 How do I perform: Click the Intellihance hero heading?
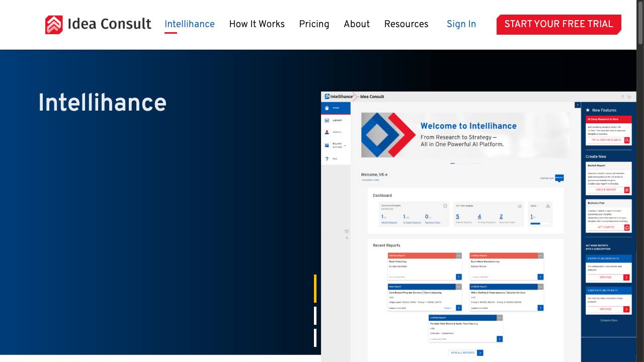pyautogui.click(x=102, y=103)
